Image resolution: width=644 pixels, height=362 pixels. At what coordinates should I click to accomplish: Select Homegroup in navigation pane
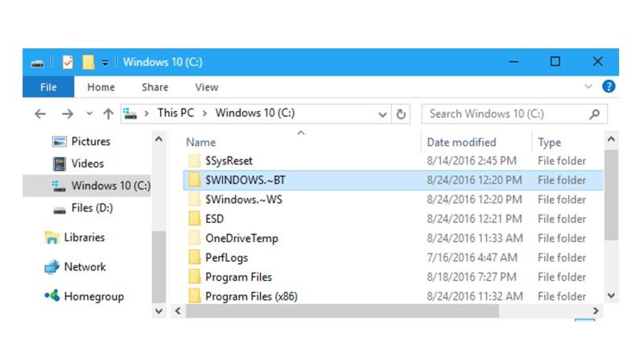[x=94, y=297]
